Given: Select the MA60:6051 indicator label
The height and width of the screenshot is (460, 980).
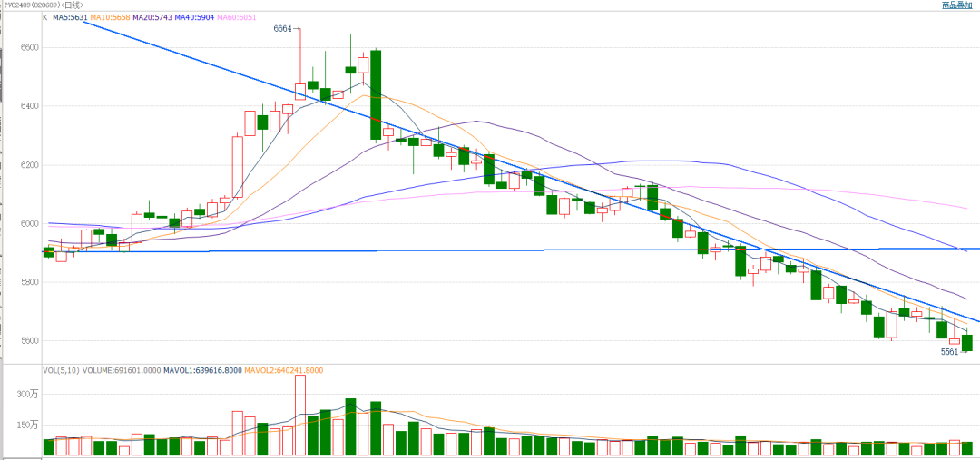Looking at the screenshot, I should [x=236, y=18].
